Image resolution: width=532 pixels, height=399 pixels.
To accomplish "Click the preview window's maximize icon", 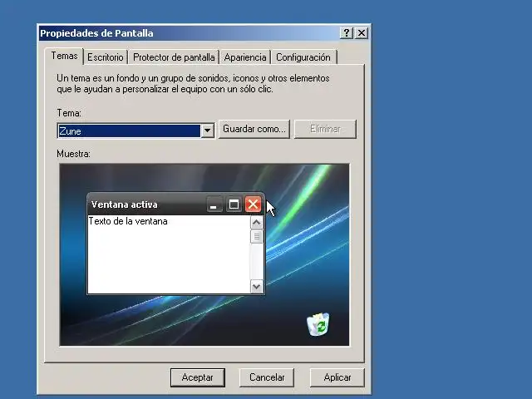I will 234,204.
